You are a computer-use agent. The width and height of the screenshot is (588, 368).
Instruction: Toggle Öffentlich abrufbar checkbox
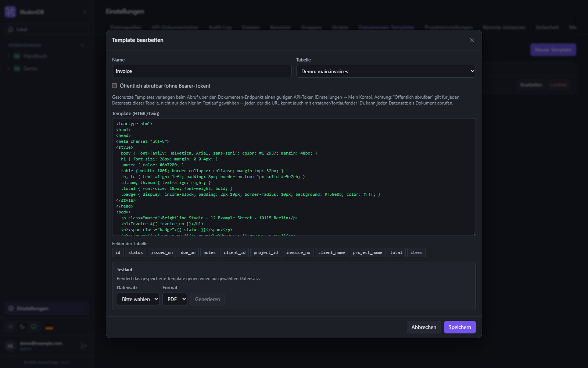click(115, 86)
